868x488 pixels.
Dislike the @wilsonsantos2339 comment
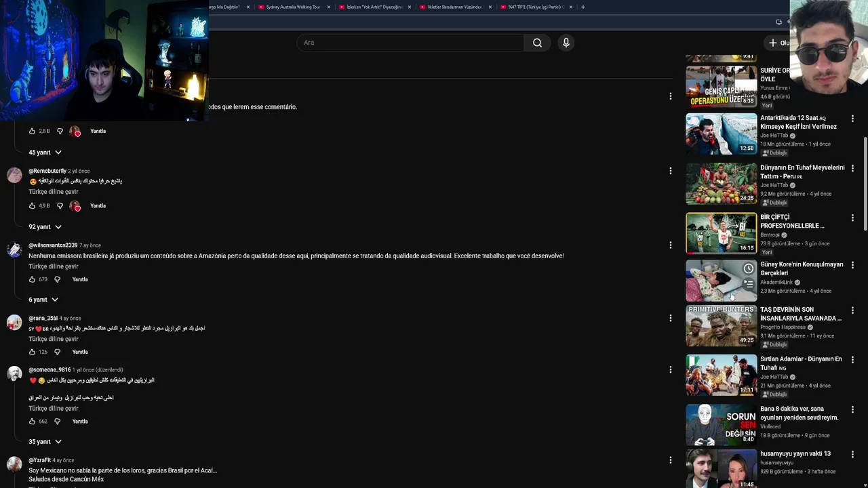tap(57, 279)
